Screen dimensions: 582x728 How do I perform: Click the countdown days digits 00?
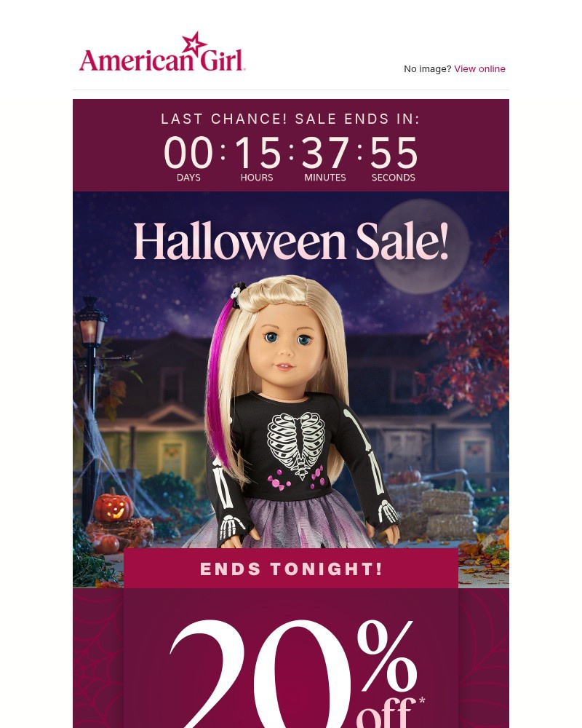[x=188, y=153]
